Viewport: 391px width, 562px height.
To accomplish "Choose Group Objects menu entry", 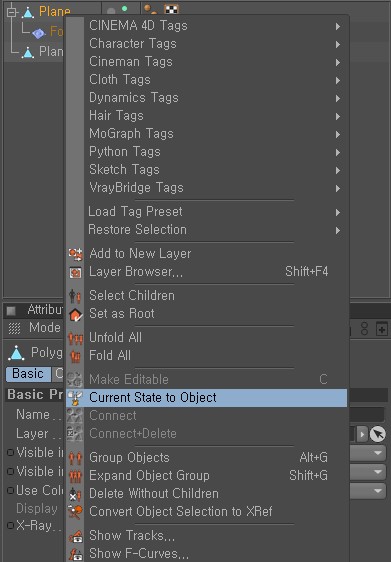I will pos(206,458).
